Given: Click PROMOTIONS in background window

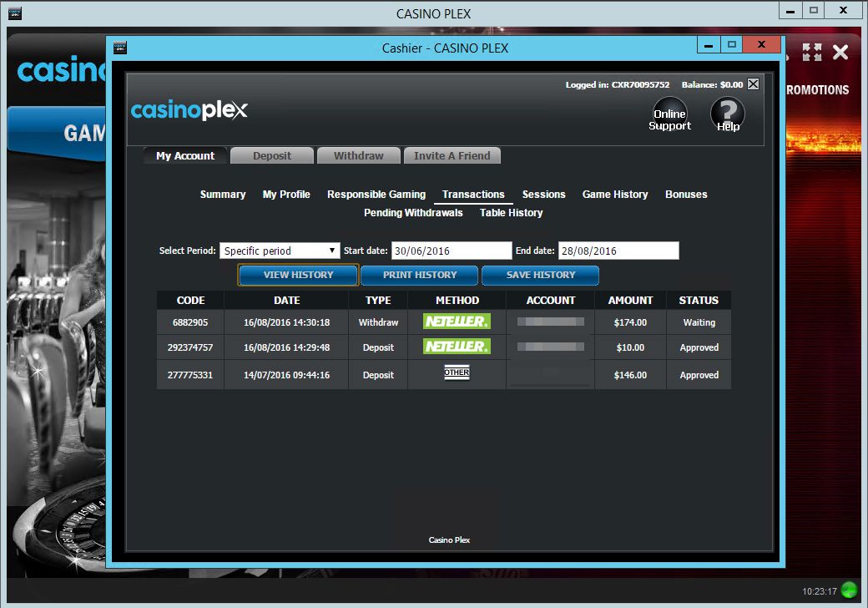Looking at the screenshot, I should (818, 89).
